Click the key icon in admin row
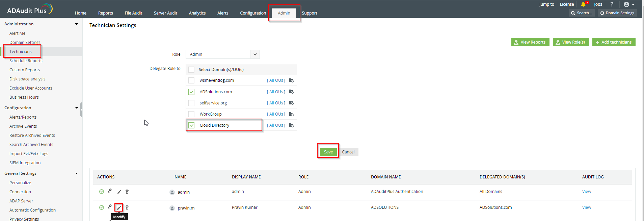 (x=110, y=191)
